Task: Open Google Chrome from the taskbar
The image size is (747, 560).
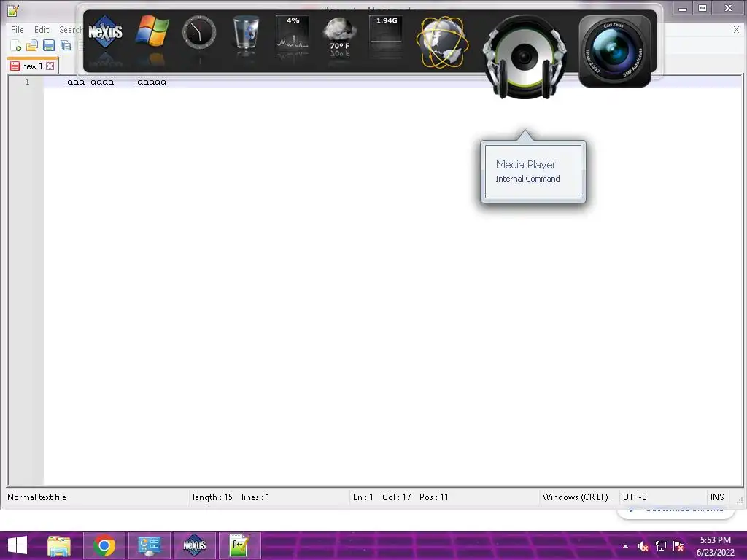Action: (104, 545)
